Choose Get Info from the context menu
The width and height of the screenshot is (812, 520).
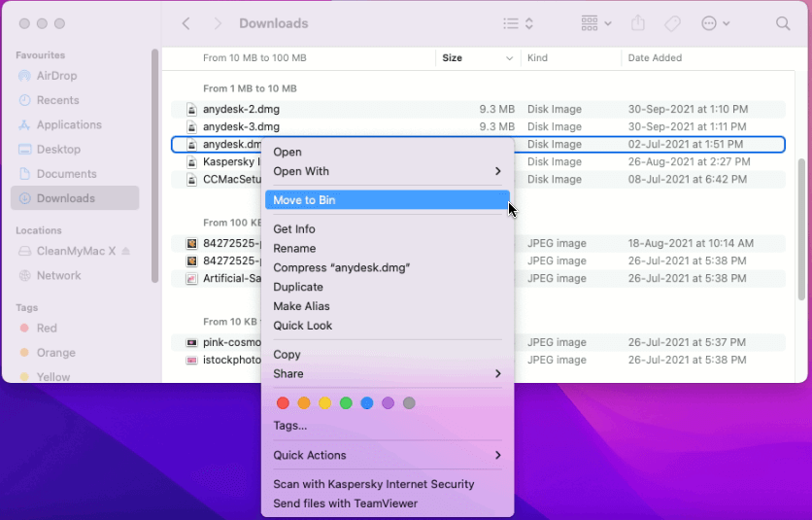pos(388,229)
